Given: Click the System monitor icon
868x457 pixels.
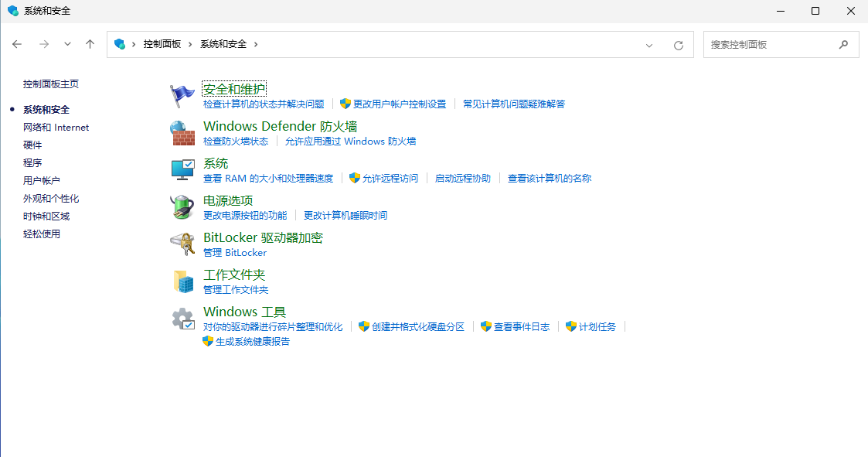Looking at the screenshot, I should pyautogui.click(x=182, y=169).
